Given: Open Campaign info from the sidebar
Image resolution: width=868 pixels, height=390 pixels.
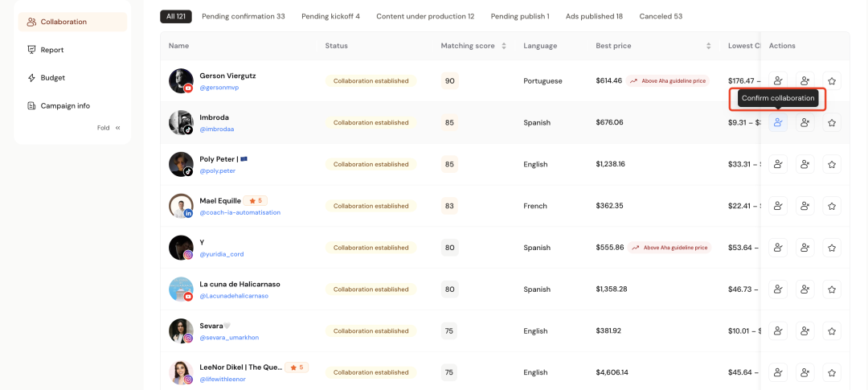Looking at the screenshot, I should pos(65,105).
